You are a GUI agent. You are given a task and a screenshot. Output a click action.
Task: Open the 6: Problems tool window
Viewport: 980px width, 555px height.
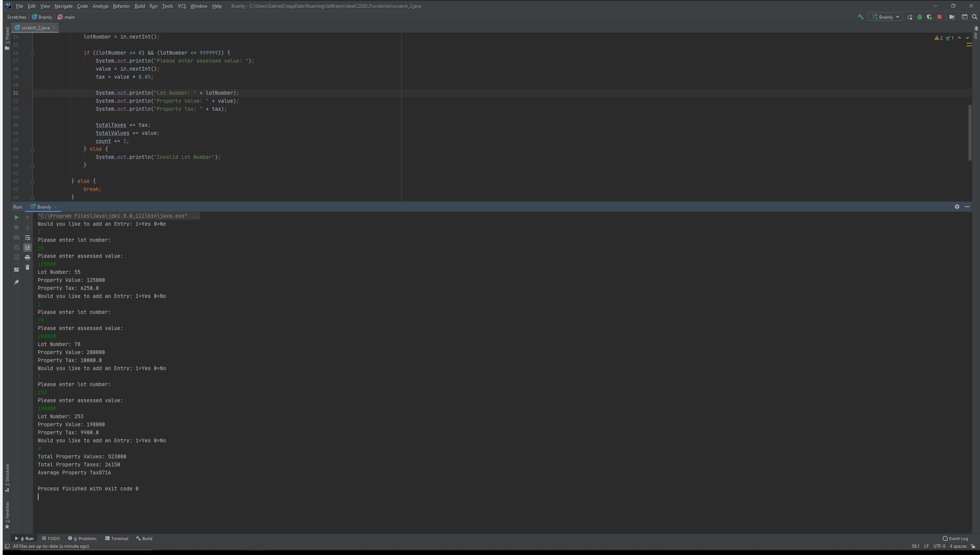coord(82,539)
